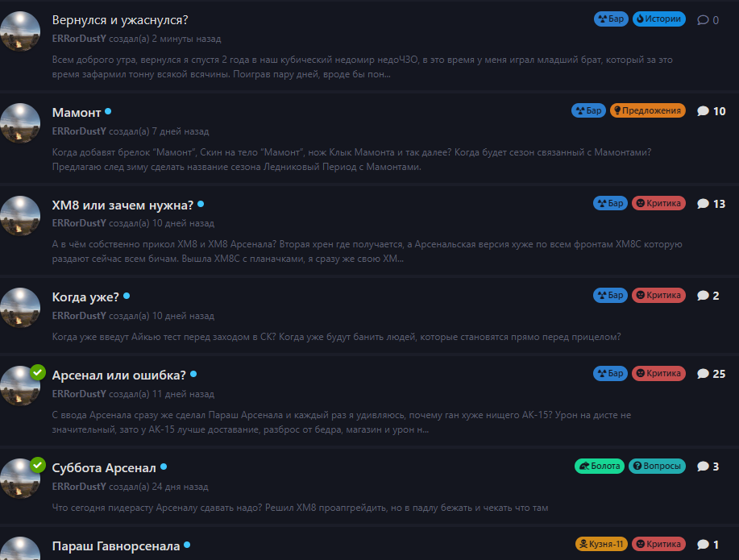Click the blue unread dot next to Мамонт
This screenshot has height=560, width=739.
click(108, 112)
